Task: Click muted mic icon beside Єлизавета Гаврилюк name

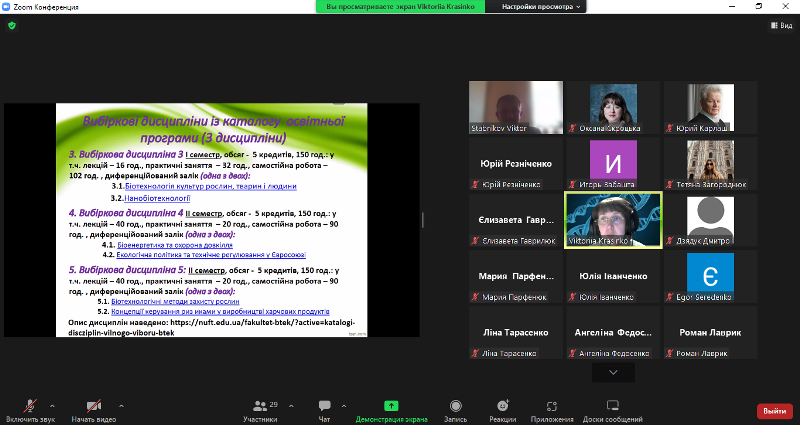Action: click(x=476, y=241)
